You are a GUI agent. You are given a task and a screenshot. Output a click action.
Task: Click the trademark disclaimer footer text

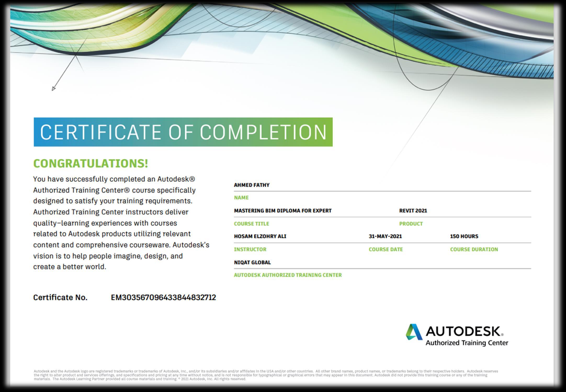click(x=266, y=375)
